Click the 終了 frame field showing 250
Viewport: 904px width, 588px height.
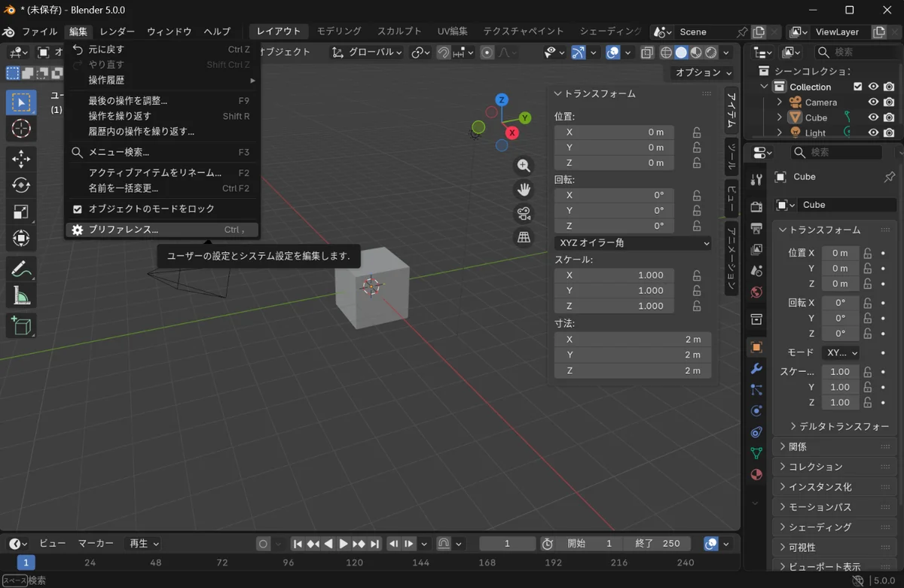[658, 544]
